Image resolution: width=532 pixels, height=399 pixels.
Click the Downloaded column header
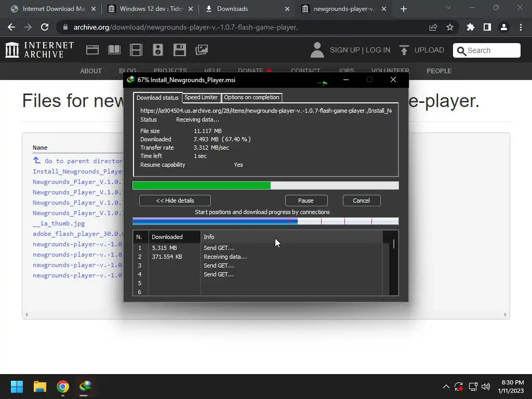(x=175, y=237)
